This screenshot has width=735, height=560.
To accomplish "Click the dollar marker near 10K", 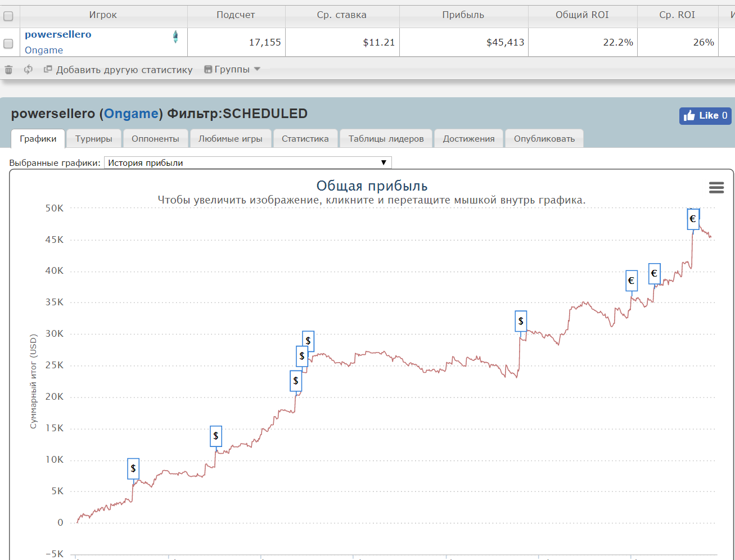I will click(x=133, y=468).
